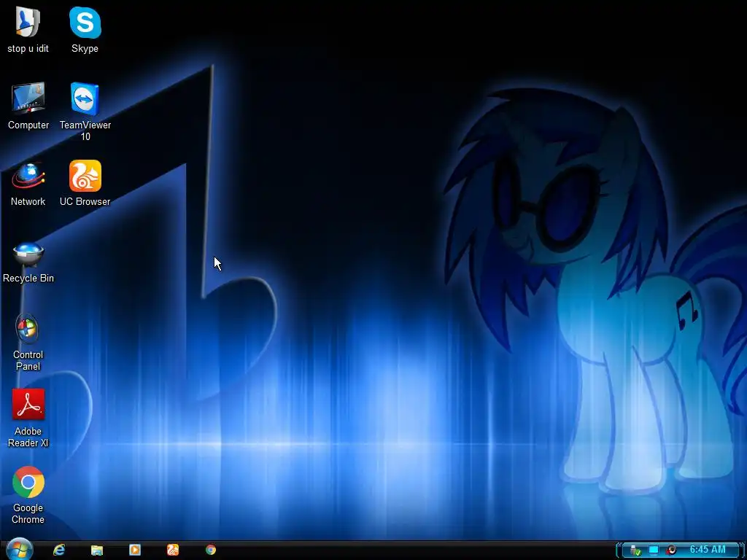Open the 6:45 AM clock

click(708, 550)
